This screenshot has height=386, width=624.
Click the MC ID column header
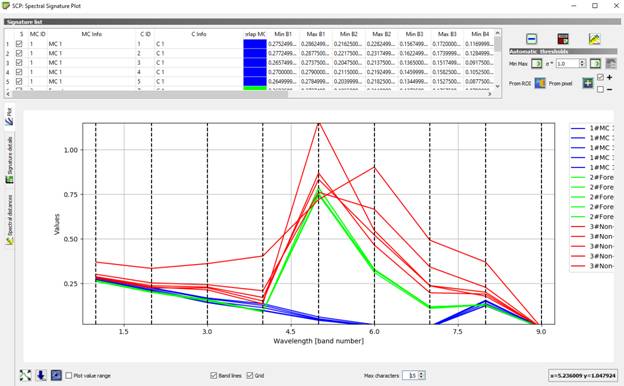37,34
